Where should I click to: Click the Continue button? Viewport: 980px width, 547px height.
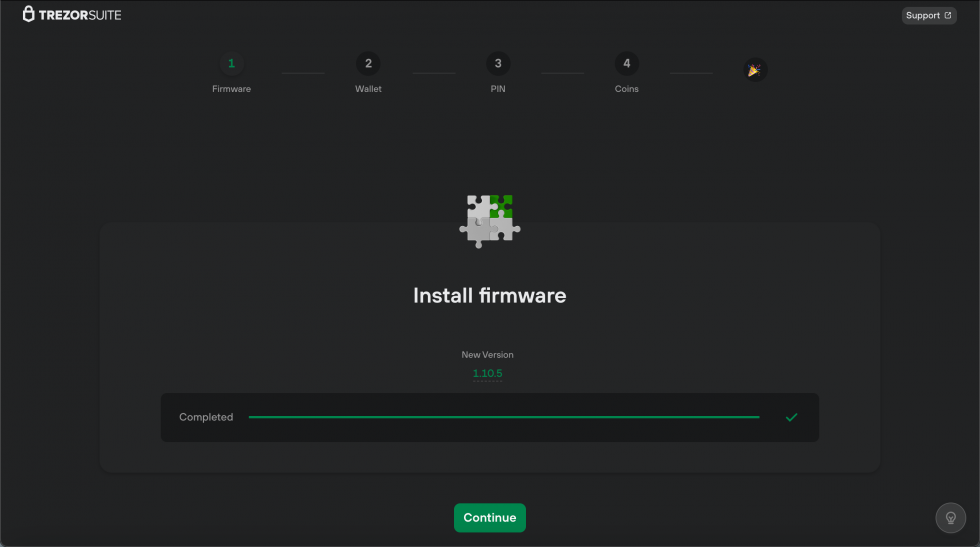point(489,518)
